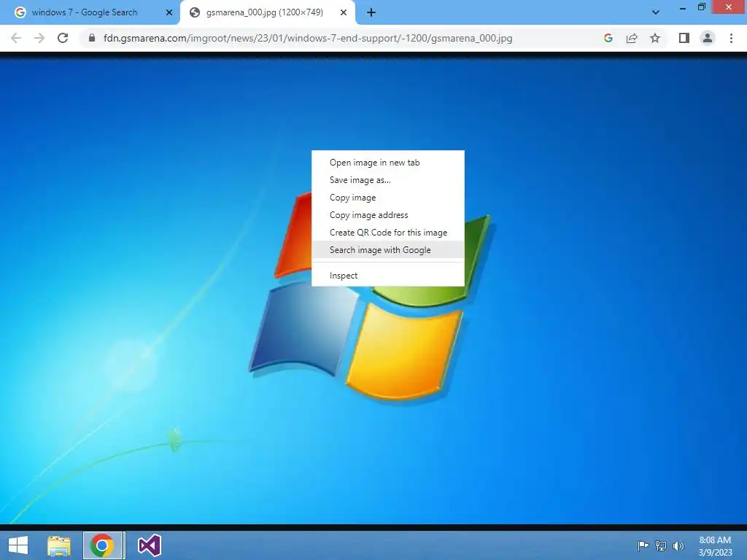Close the gsmarena_000.jpg tab
The image size is (747, 560).
pyautogui.click(x=344, y=13)
